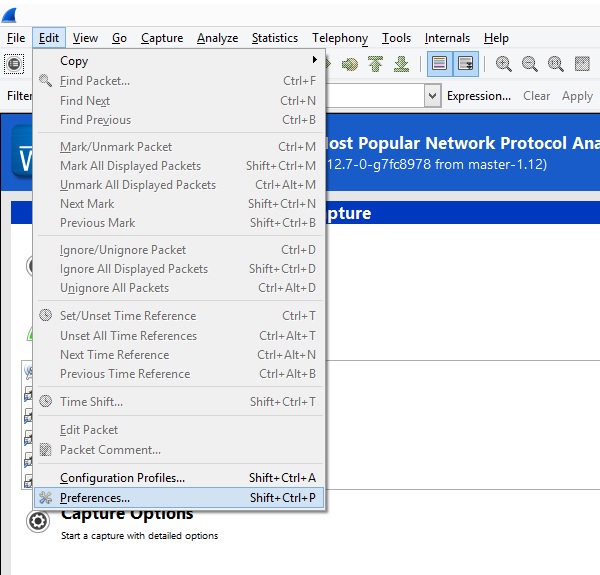
Task: Click the Capture Options heading link
Action: (x=127, y=515)
